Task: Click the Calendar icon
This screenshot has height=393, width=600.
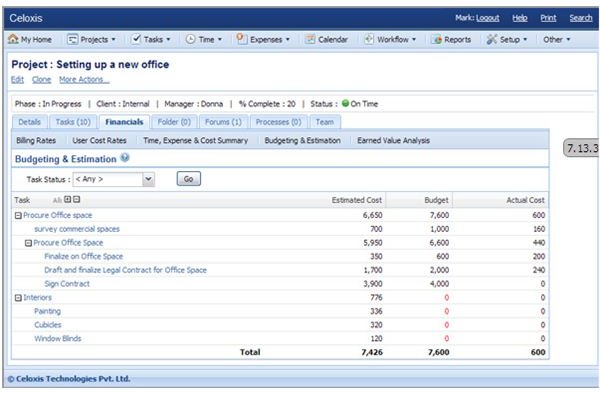Action: (310, 39)
